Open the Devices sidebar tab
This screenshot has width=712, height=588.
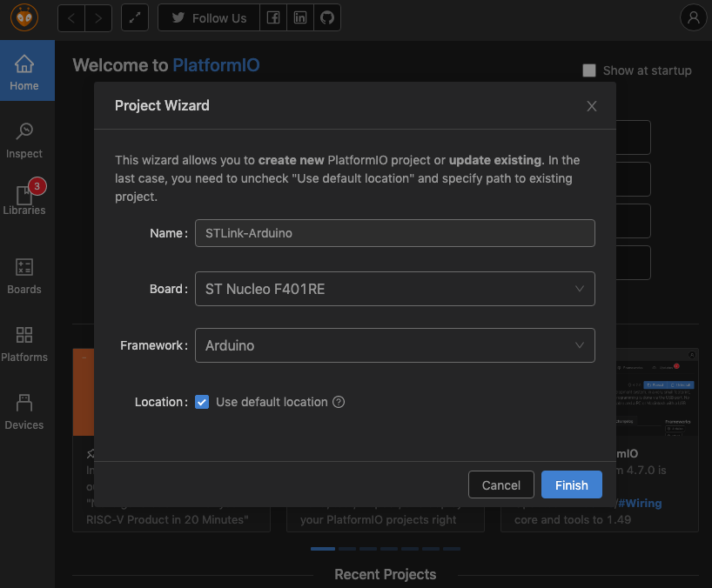24,411
